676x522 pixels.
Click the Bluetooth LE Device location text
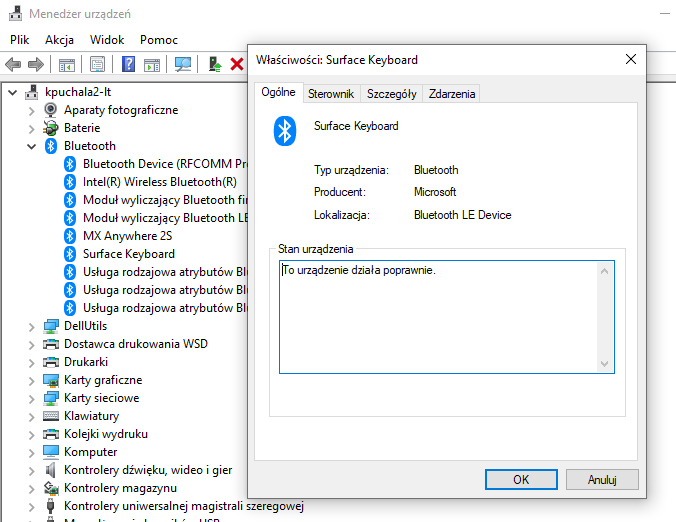[462, 215]
